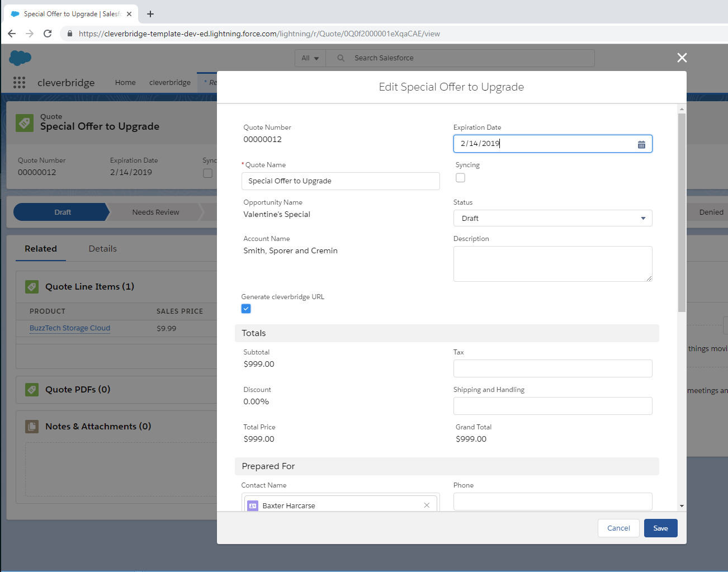Image resolution: width=728 pixels, height=572 pixels.
Task: Open the Home navigation tab
Action: [125, 83]
